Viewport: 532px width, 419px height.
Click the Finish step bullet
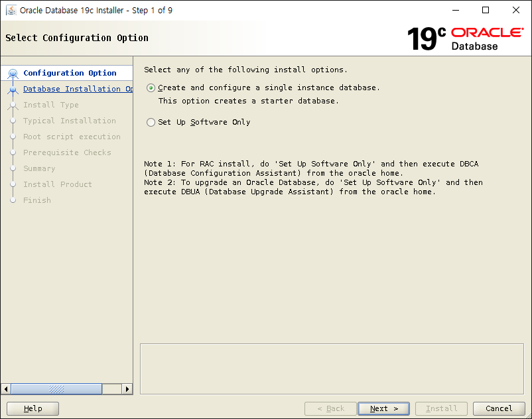(x=13, y=200)
